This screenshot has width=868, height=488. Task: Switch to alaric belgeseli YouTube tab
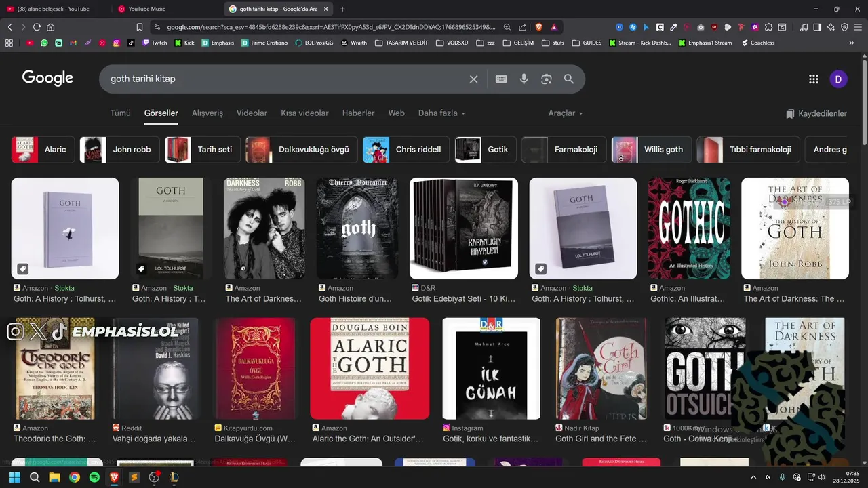54,9
